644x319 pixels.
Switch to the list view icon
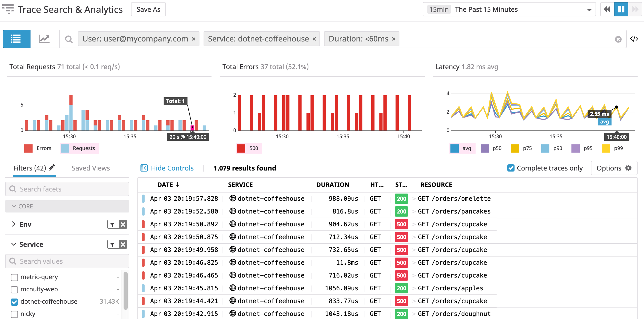tap(16, 39)
